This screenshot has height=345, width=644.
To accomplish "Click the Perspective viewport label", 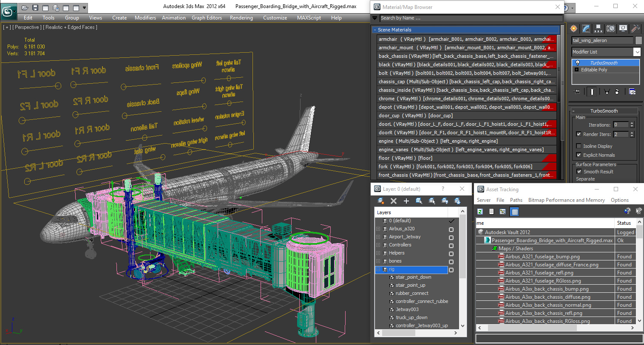I will pyautogui.click(x=27, y=27).
